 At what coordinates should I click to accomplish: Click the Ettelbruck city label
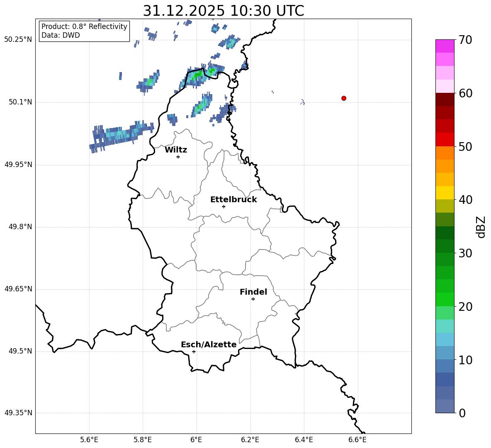click(x=233, y=200)
